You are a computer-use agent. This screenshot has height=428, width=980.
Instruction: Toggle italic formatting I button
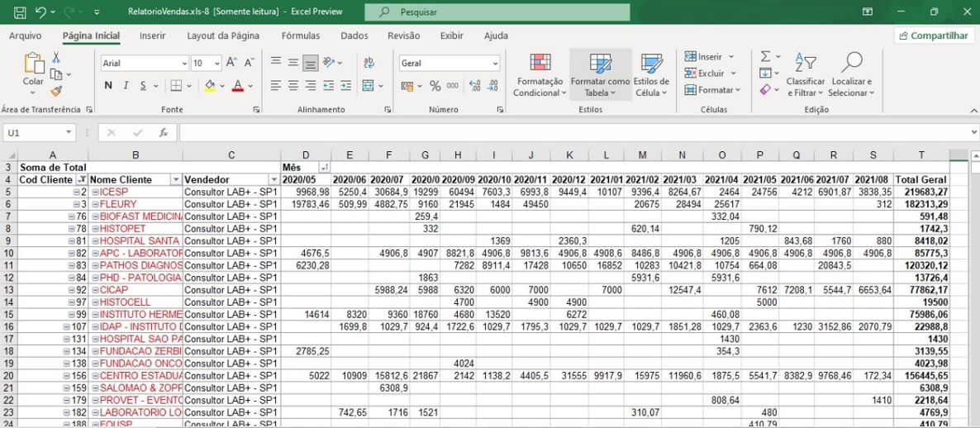[x=126, y=86]
